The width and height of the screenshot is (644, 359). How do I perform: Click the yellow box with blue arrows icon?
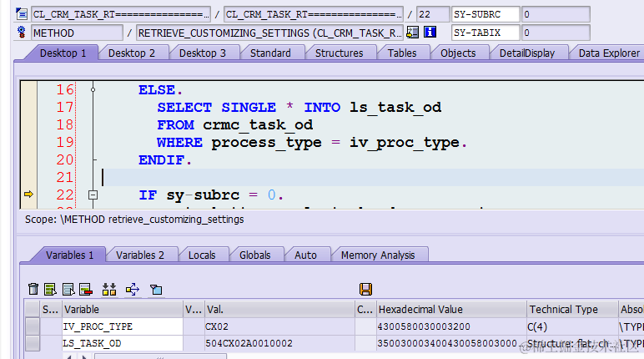[x=133, y=289]
